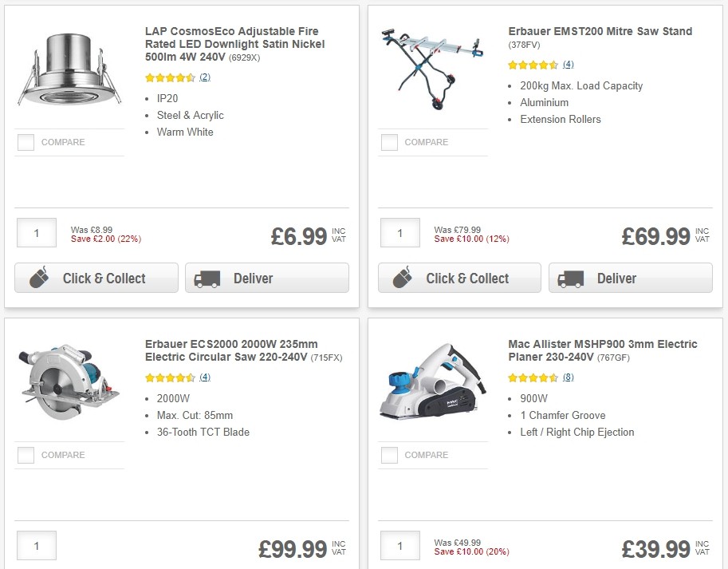Screen dimensions: 728x569
Task: Enable Compare for the LAP CosmosEco downlight
Action: click(x=26, y=142)
